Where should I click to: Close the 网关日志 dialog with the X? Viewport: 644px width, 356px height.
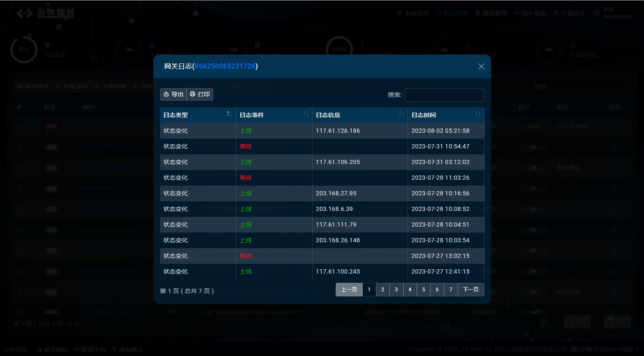tap(481, 66)
